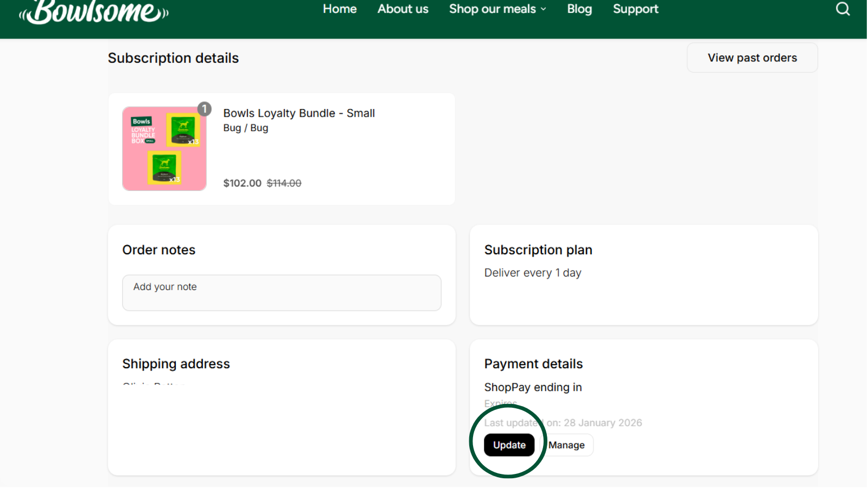The height and width of the screenshot is (488, 868).
Task: View past orders
Action: pyautogui.click(x=752, y=58)
